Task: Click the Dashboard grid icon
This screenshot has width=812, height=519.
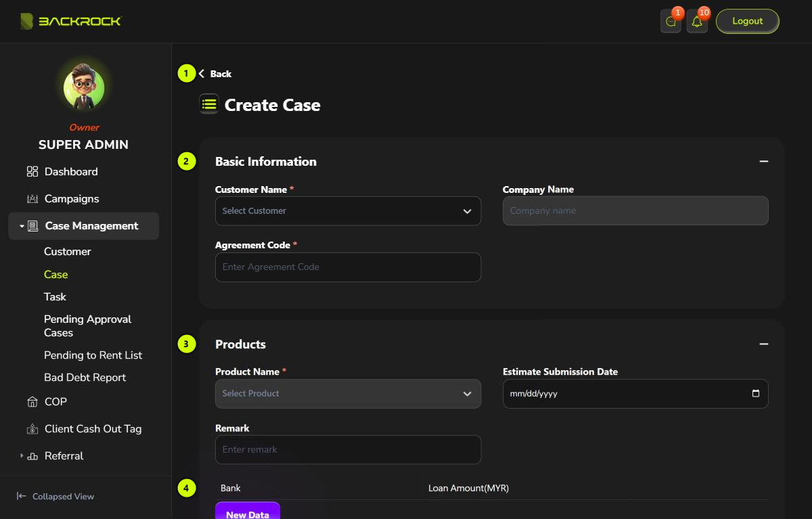Action: click(x=32, y=172)
